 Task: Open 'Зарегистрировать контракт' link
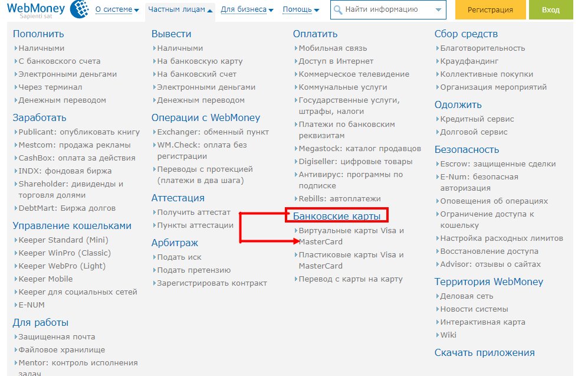click(212, 283)
